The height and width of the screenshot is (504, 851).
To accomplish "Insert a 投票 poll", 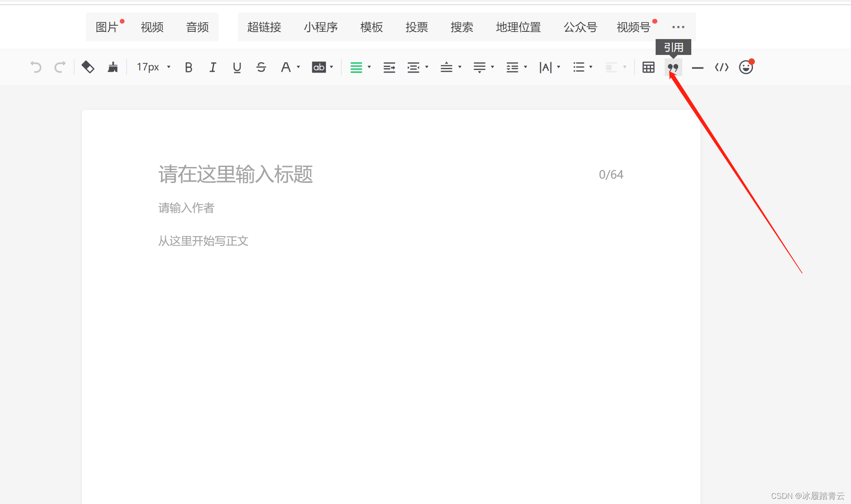I will click(416, 27).
